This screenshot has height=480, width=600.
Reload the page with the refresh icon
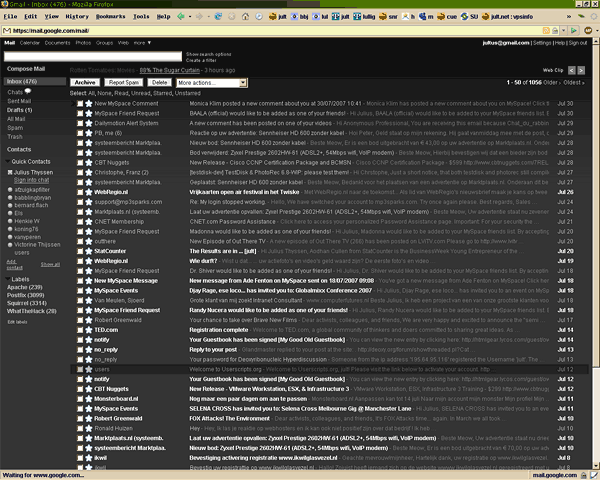click(218, 16)
